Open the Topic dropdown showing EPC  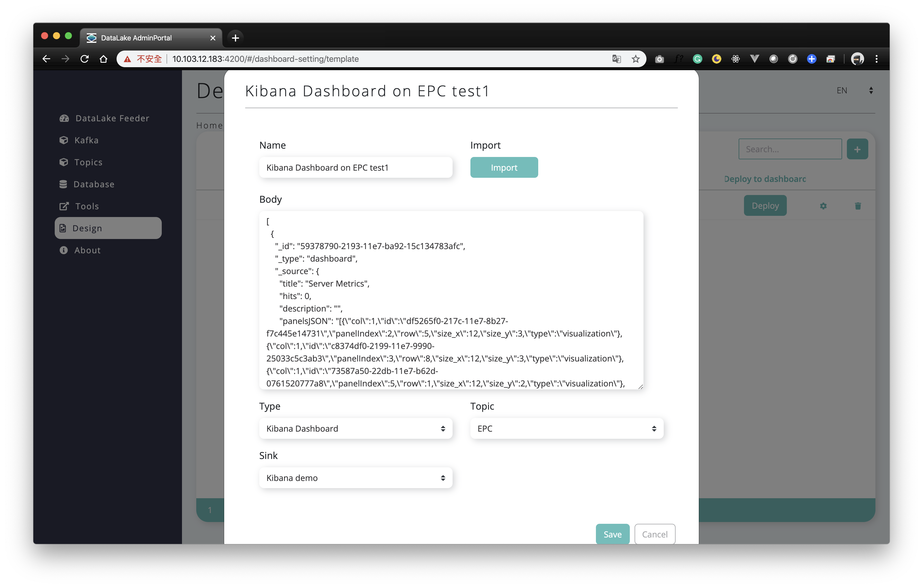click(x=566, y=428)
